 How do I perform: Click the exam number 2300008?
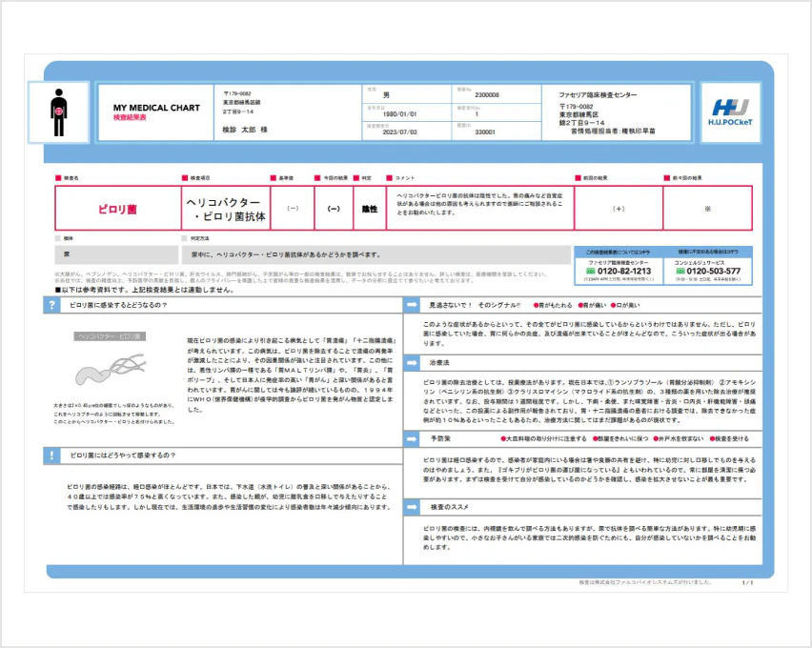coord(487,95)
